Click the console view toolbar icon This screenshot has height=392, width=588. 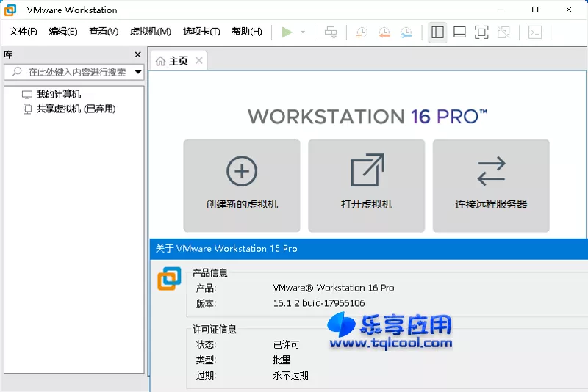pos(535,32)
